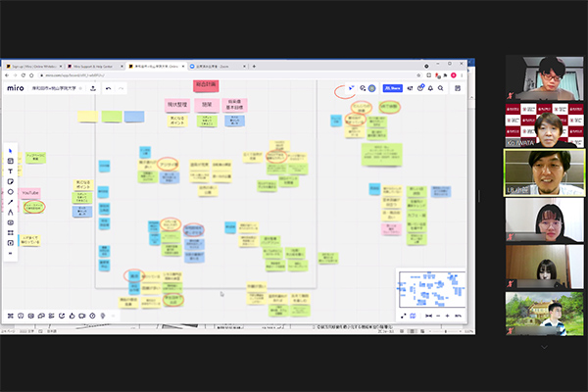
Task: Open the Chrome three-dot menu
Action: click(x=462, y=75)
